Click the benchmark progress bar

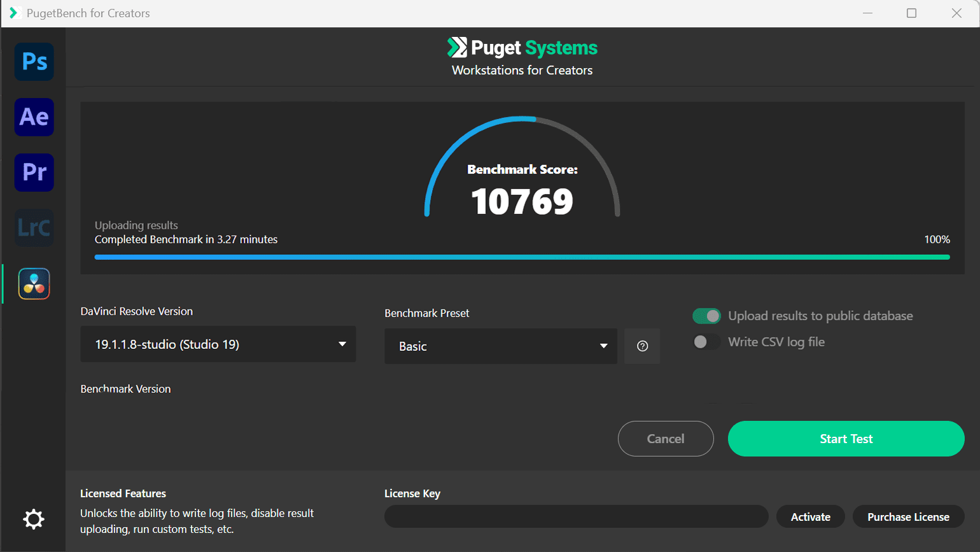pos(522,257)
